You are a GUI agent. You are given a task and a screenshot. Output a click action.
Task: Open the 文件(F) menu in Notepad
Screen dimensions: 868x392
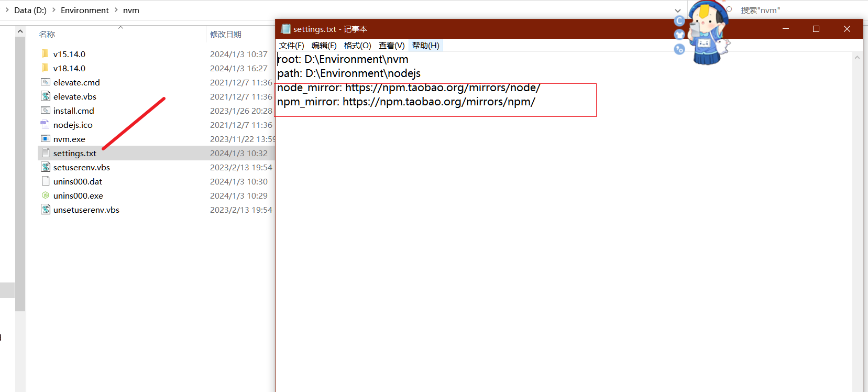291,46
